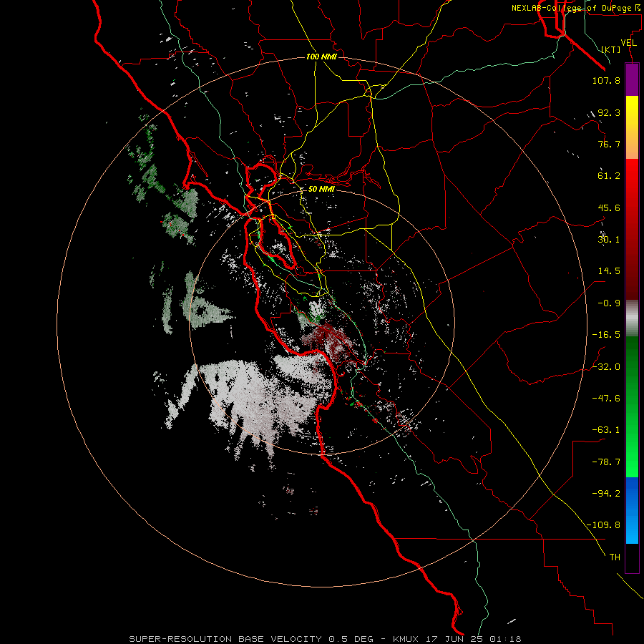Pick the red segment of color bar
The width and height of the screenshot is (644, 644).
click(x=632, y=229)
